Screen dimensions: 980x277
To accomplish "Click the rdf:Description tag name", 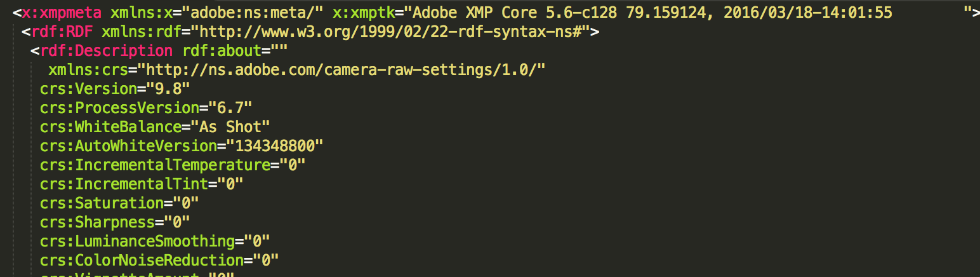I will coord(106,50).
